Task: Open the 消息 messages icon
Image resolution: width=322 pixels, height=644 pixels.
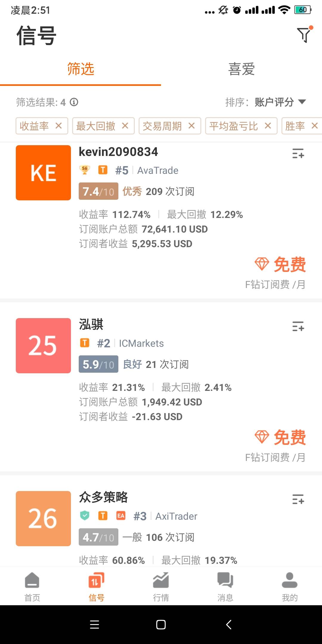Action: (x=225, y=586)
